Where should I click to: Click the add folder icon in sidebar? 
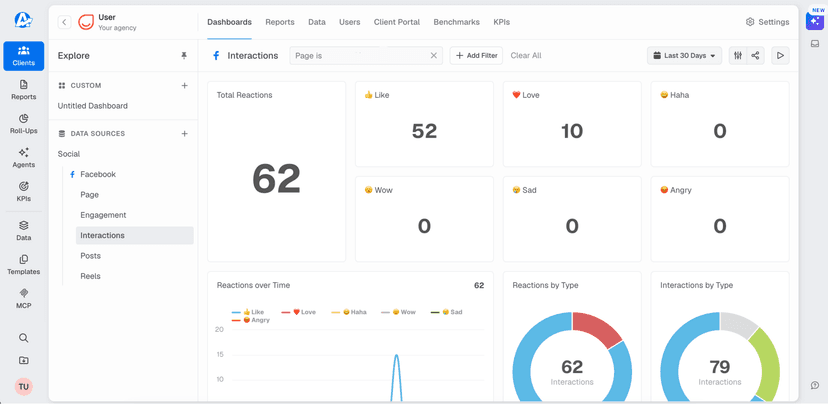point(24,360)
